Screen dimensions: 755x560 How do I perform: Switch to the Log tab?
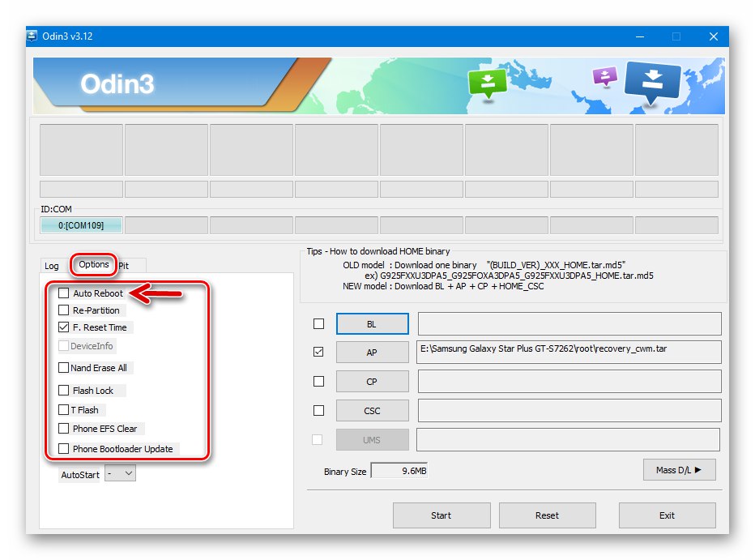tap(52, 266)
